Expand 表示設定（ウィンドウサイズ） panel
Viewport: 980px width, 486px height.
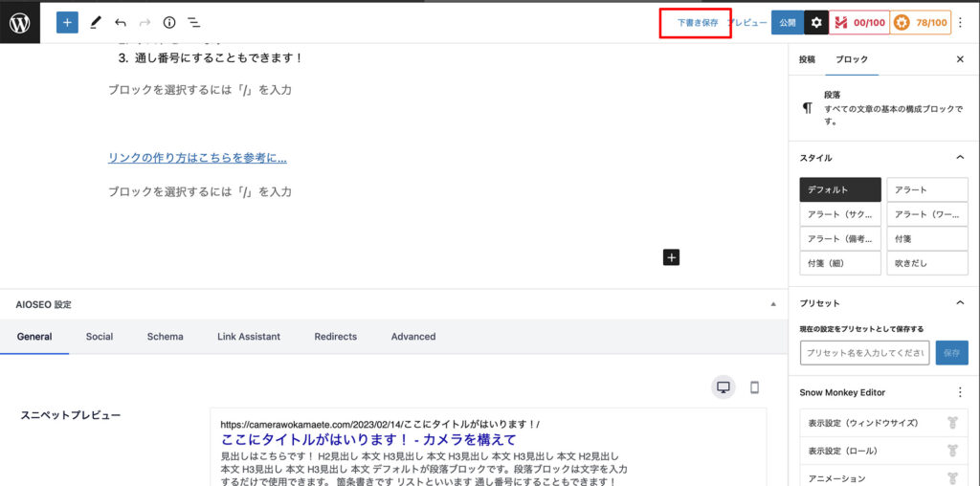pyautogui.click(x=883, y=423)
